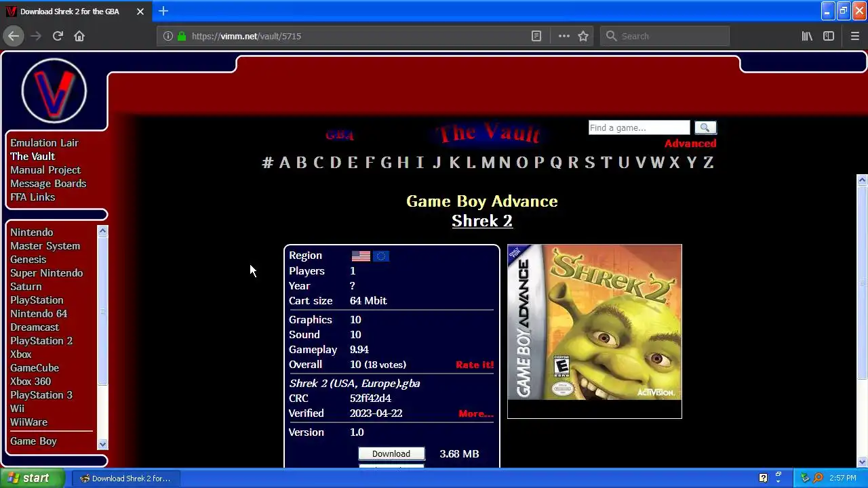Click the Reload page icon
The width and height of the screenshot is (868, 488).
pos(58,36)
